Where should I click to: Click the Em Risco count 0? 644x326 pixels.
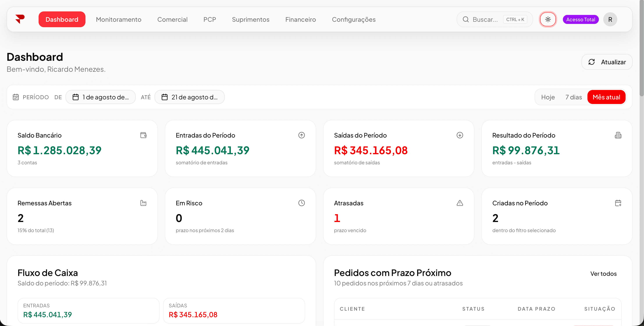pos(179,218)
